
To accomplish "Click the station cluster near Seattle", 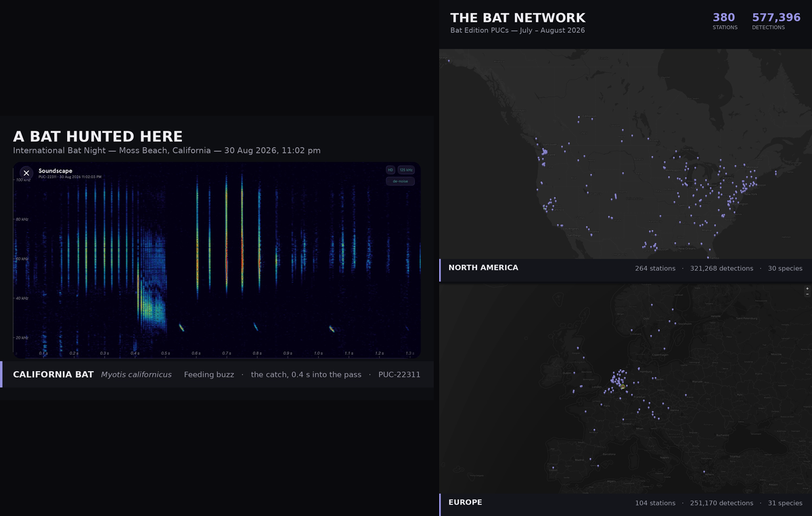I will coord(545,152).
